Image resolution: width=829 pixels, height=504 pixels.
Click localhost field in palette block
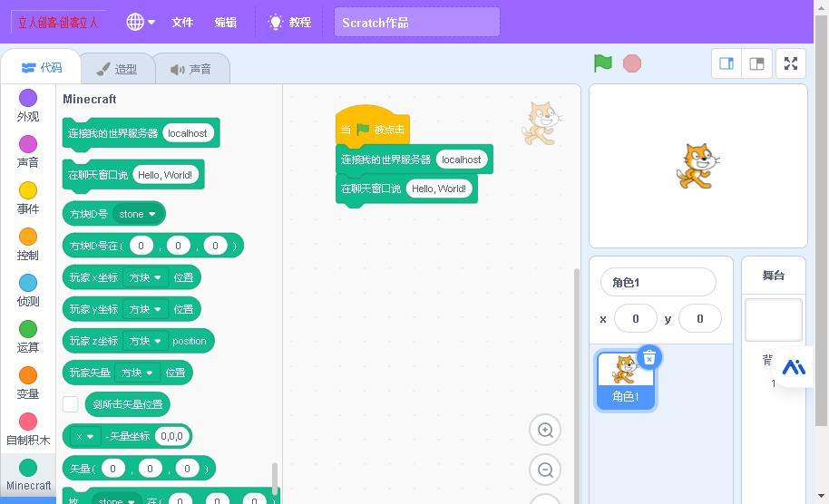(x=188, y=133)
